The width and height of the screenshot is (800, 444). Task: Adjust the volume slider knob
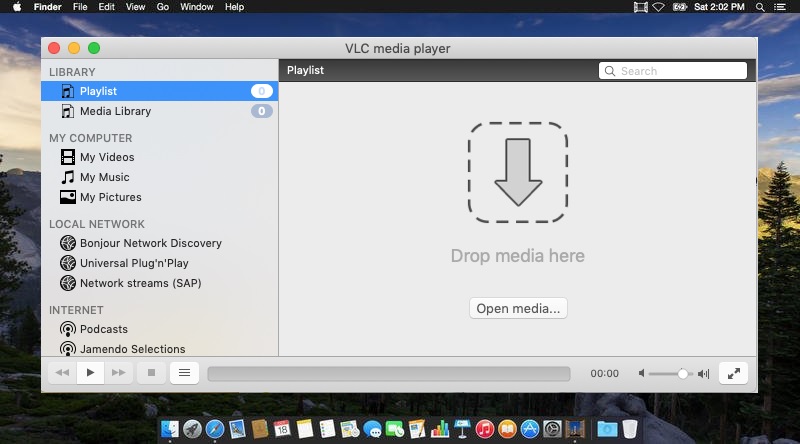tap(682, 374)
